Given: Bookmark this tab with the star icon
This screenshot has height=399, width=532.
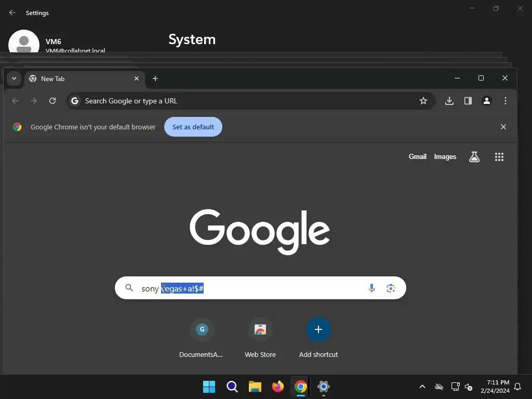Looking at the screenshot, I should 423,101.
